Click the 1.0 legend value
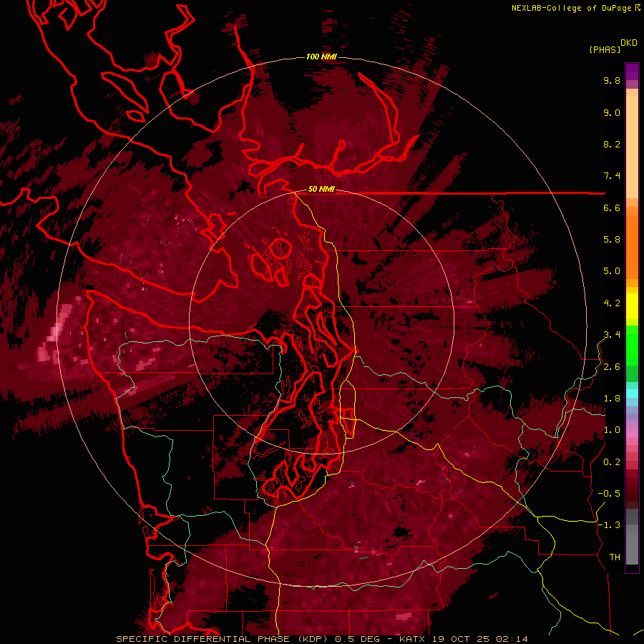 click(x=612, y=431)
